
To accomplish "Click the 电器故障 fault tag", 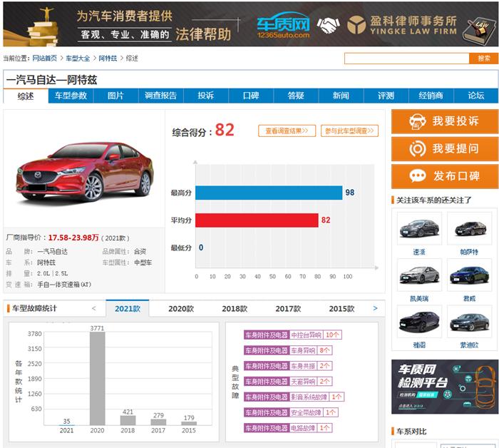I will 288,428.
